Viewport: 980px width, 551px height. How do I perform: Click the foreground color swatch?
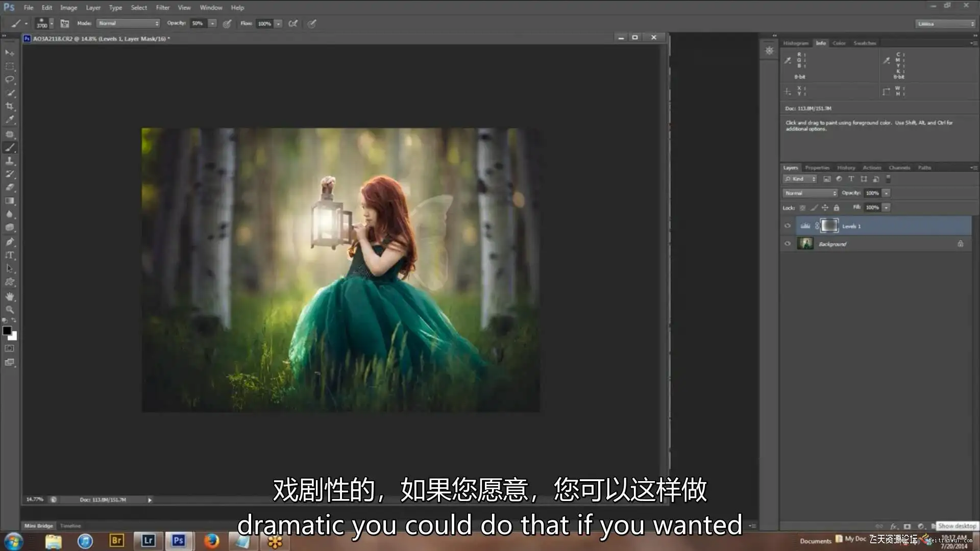coord(7,331)
